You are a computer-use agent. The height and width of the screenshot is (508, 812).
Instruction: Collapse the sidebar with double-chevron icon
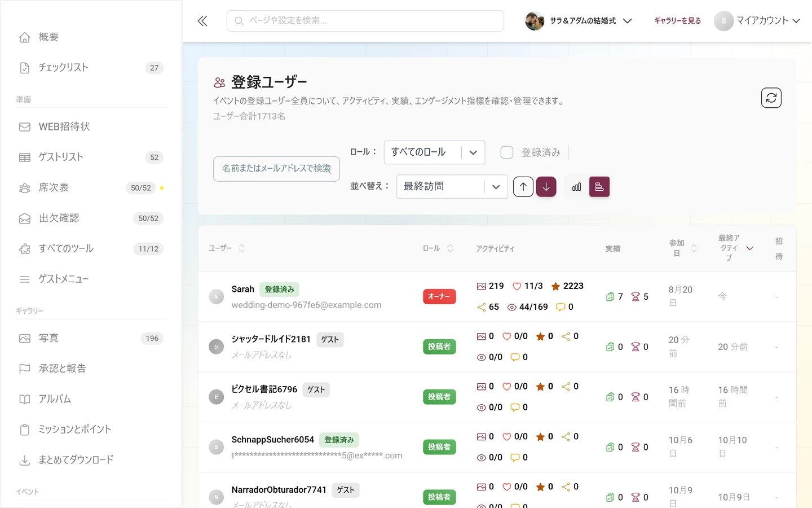[x=202, y=21]
